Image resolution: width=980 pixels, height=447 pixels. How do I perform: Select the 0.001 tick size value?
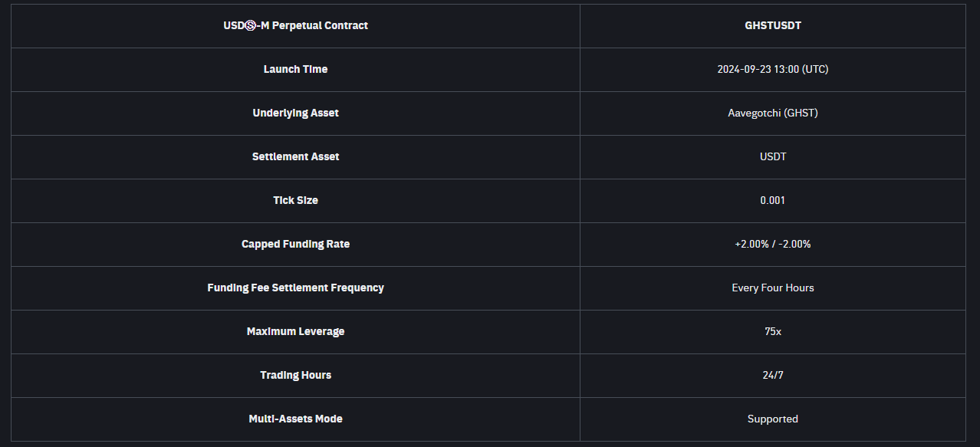coord(772,200)
